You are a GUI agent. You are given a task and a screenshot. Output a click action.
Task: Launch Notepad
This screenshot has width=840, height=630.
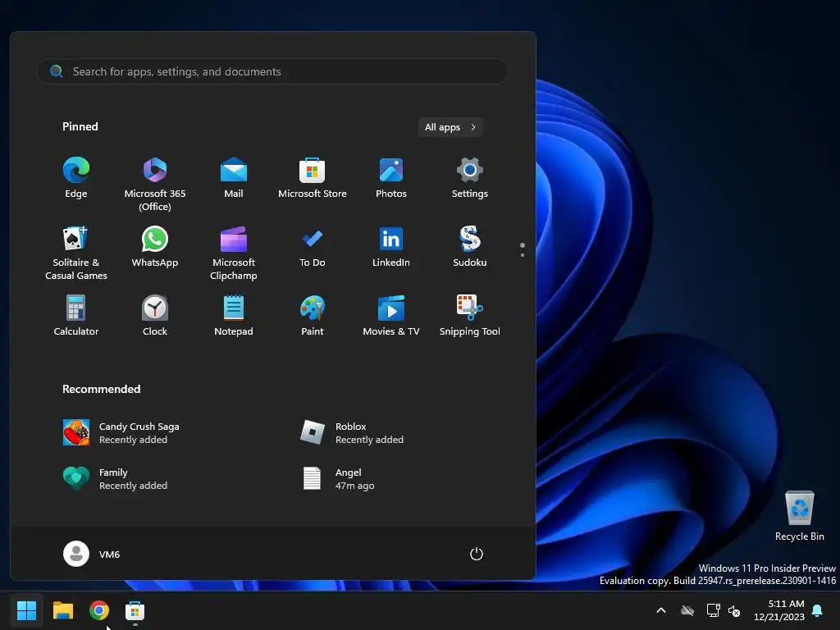pyautogui.click(x=234, y=316)
